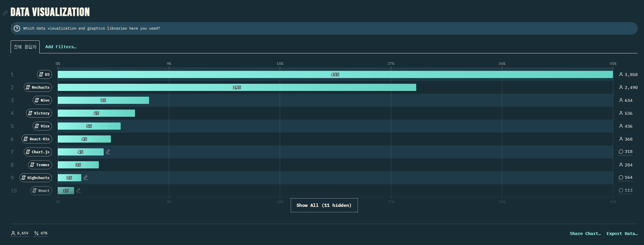Click the question mark help icon
This screenshot has height=245, width=644.
click(x=17, y=28)
